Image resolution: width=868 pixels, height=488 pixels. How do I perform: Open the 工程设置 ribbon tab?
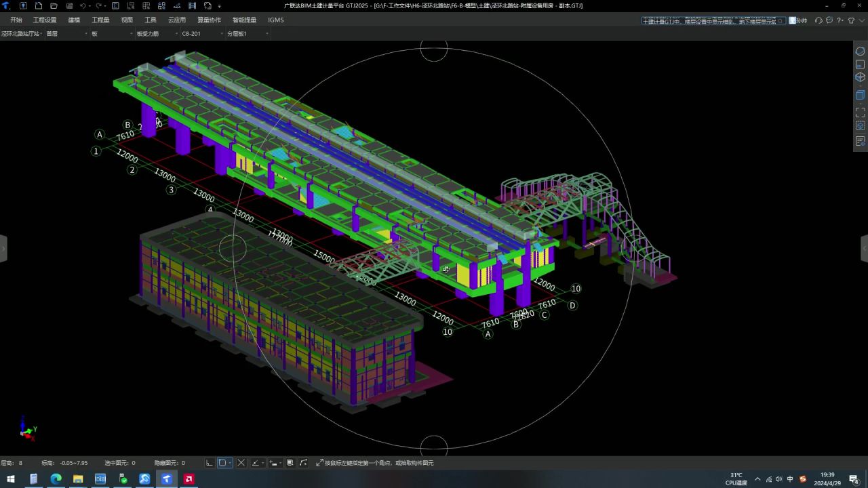point(45,20)
